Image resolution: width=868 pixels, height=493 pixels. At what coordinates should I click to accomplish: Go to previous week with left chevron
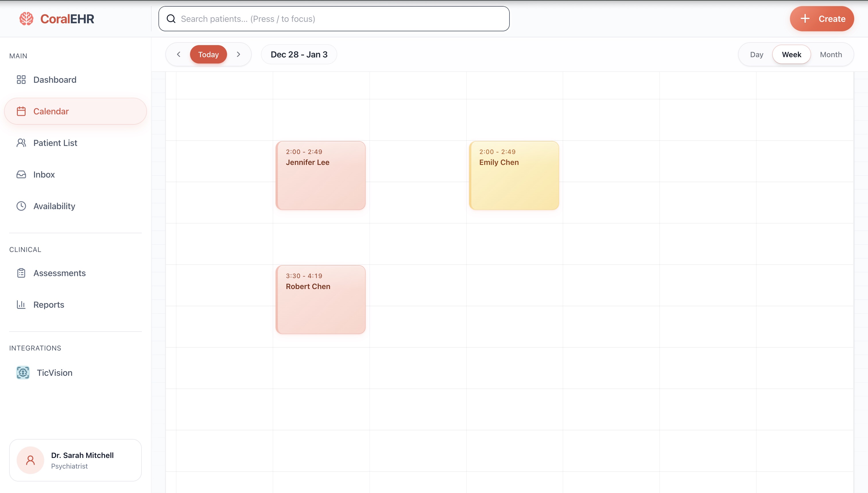click(x=179, y=54)
